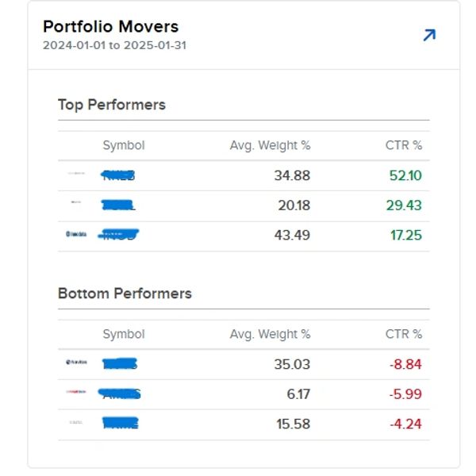Screen dimensions: 476x476
Task: Open the Portfolio Movers expand arrow
Action: [x=429, y=35]
